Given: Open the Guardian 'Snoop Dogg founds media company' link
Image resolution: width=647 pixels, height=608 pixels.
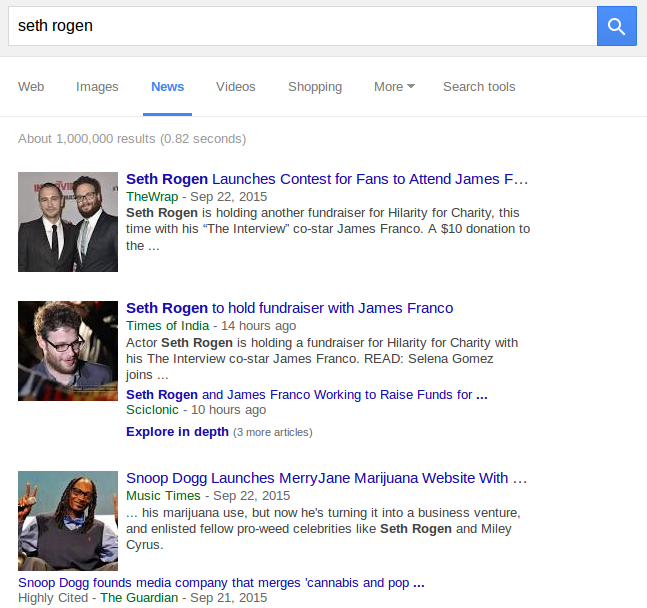Looking at the screenshot, I should pos(222,582).
